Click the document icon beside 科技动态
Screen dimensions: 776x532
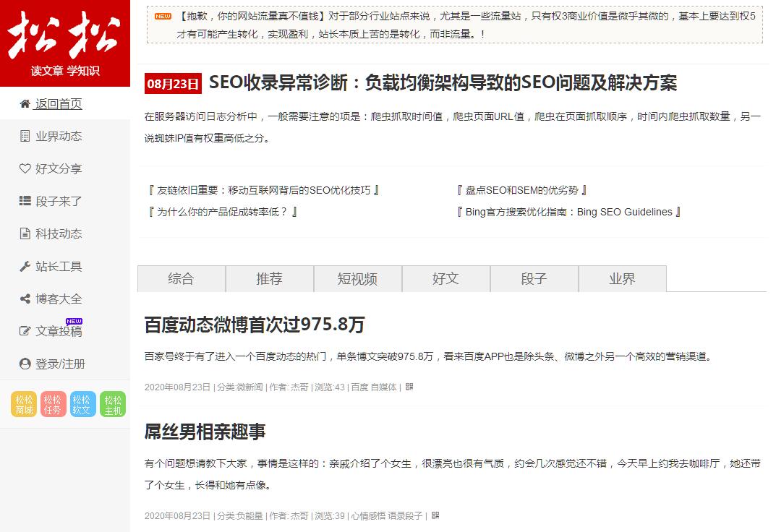[25, 234]
